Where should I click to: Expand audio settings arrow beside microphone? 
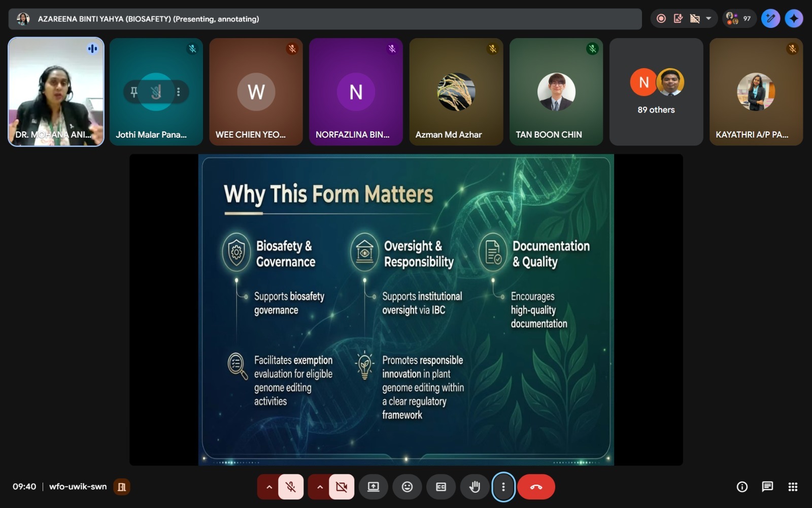click(269, 487)
